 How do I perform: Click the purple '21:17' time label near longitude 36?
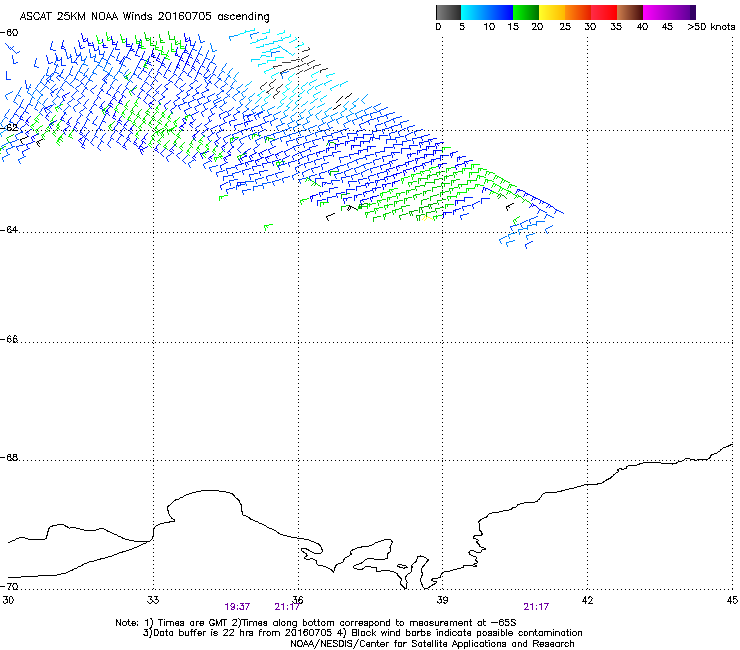click(287, 607)
